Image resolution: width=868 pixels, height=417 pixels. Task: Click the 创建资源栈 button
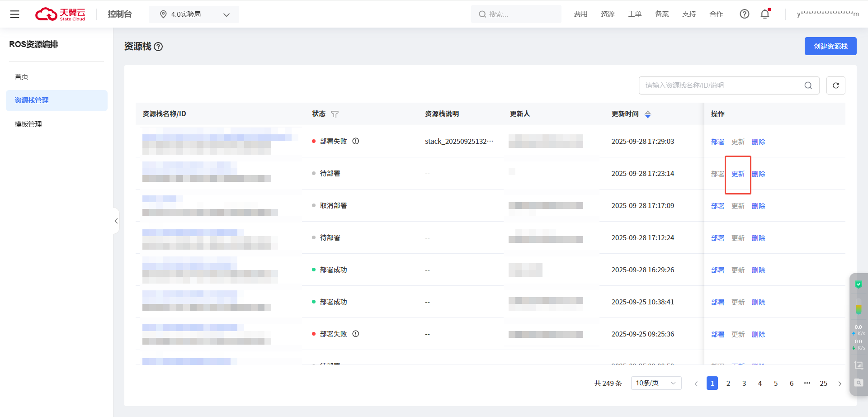(x=830, y=46)
